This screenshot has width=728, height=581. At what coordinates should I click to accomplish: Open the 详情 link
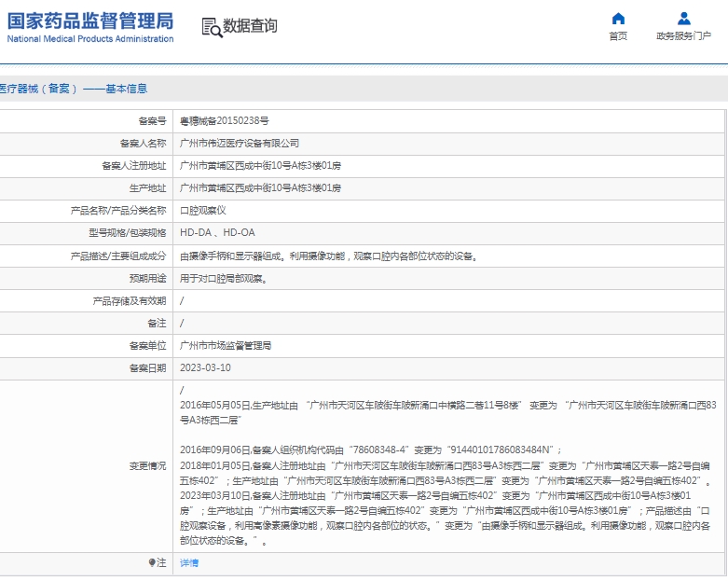click(189, 563)
